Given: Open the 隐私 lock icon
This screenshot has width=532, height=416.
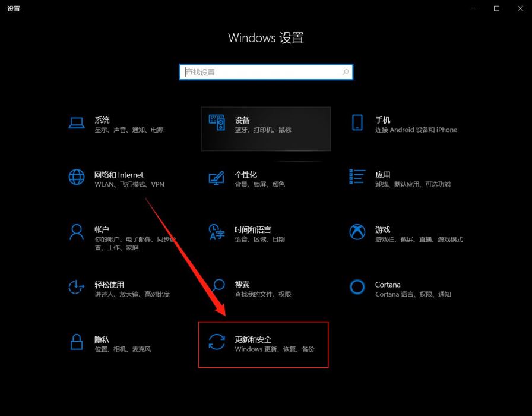Looking at the screenshot, I should click(77, 342).
